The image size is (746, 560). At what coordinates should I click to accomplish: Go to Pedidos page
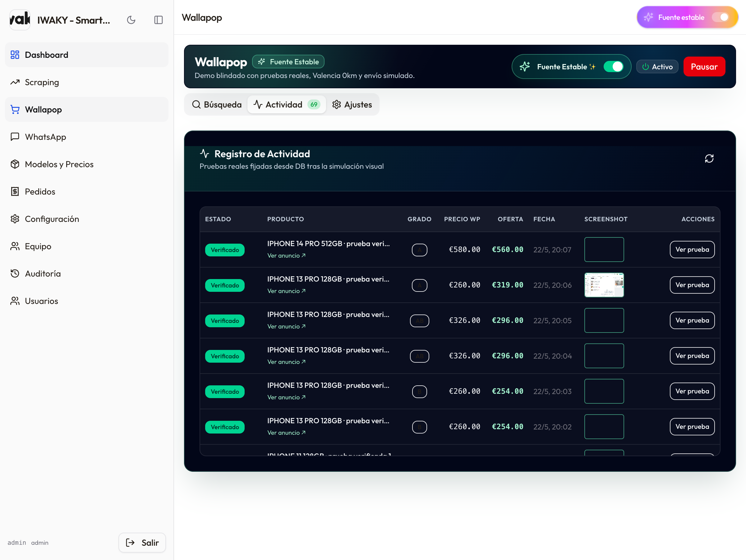click(87, 191)
